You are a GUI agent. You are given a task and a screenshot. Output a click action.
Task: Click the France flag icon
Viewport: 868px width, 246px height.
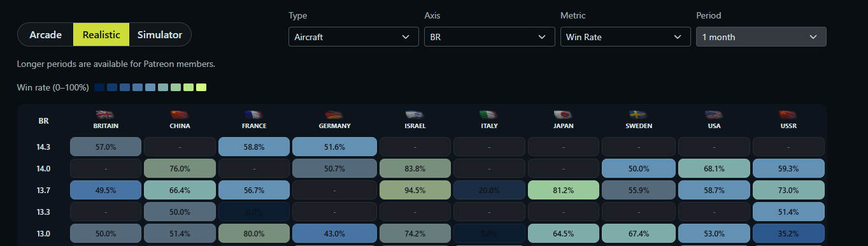254,115
